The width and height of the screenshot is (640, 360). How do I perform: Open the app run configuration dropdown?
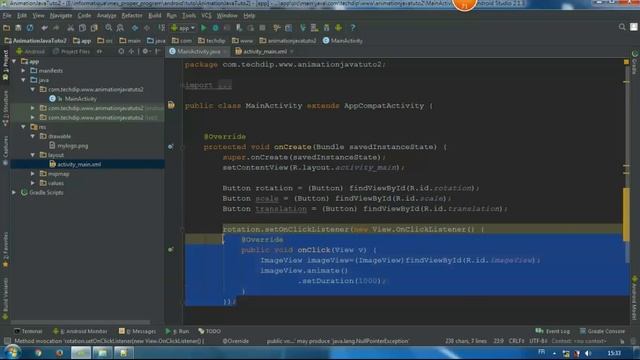[x=182, y=28]
